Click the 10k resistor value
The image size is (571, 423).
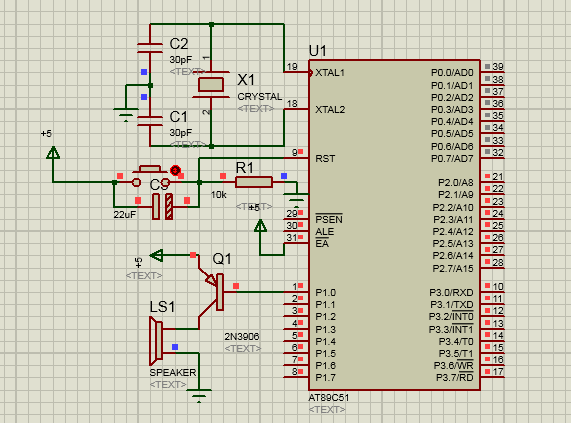pos(218,195)
